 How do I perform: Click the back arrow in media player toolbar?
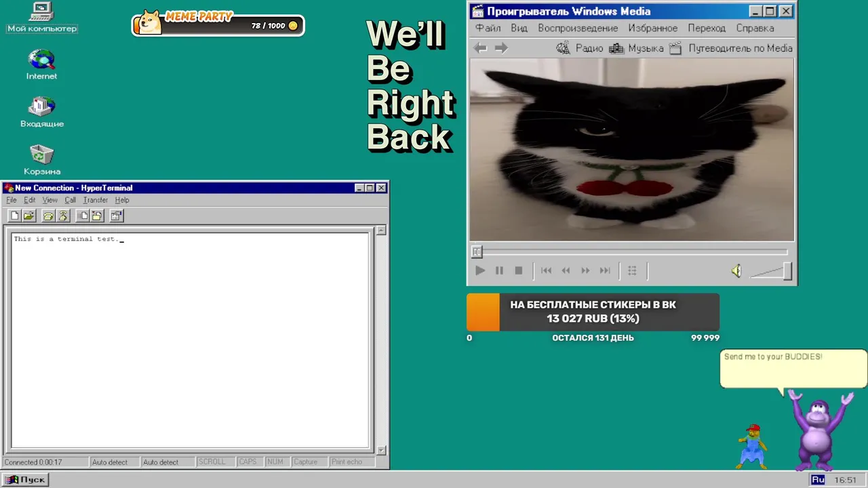[x=481, y=48]
